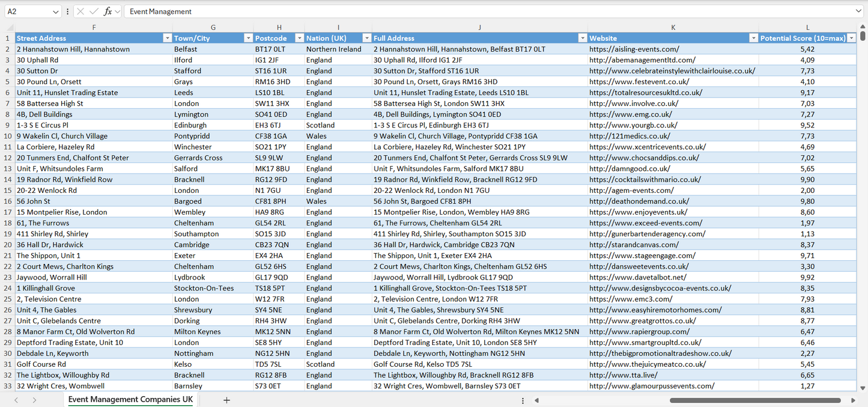Click the green checkmark to confirm entry
The width and height of the screenshot is (868, 407).
pos(93,11)
